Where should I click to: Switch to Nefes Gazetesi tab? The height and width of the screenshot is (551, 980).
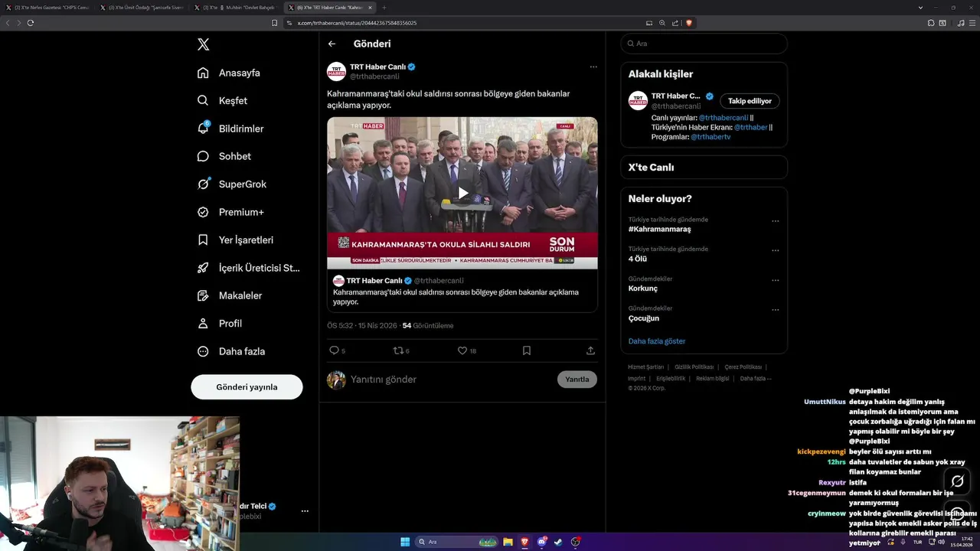pos(47,7)
